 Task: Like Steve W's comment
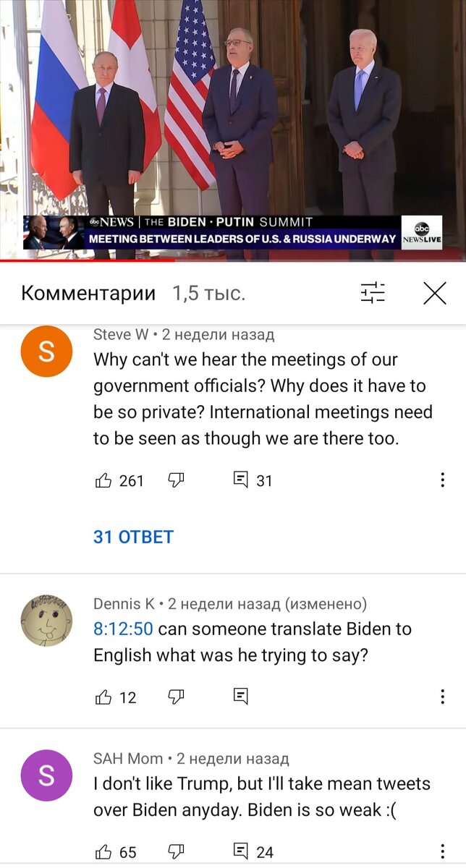tap(103, 480)
